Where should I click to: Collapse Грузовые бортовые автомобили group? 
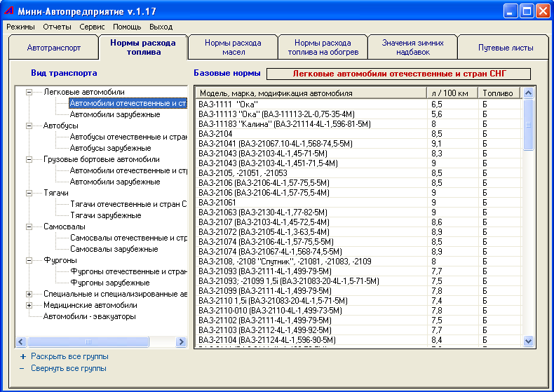29,160
